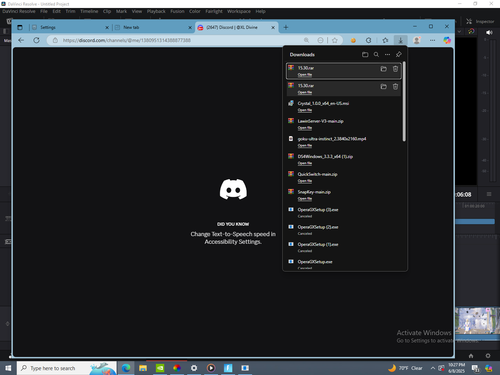Viewport: 500px width, 375px height.
Task: Open the Playback menu in DaVinci Resolve
Action: tap(156, 11)
